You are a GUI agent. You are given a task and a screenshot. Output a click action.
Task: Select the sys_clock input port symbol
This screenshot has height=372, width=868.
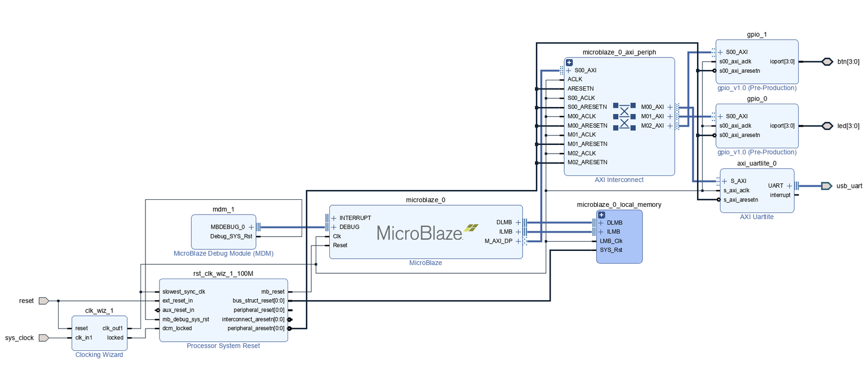[x=44, y=338]
